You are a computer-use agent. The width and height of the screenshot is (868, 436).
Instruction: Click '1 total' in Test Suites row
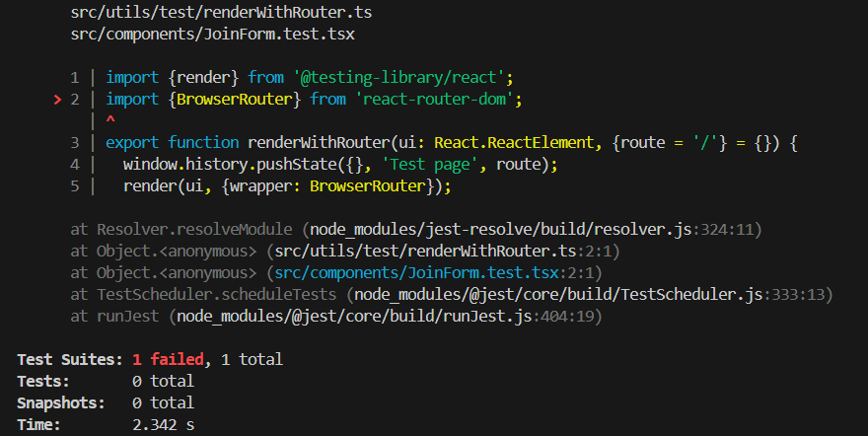[252, 360]
